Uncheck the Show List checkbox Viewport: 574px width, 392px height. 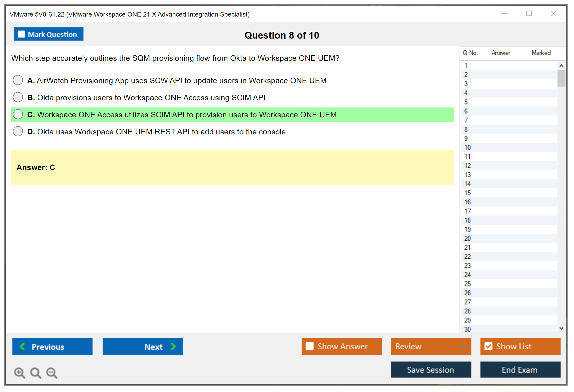[x=488, y=346]
